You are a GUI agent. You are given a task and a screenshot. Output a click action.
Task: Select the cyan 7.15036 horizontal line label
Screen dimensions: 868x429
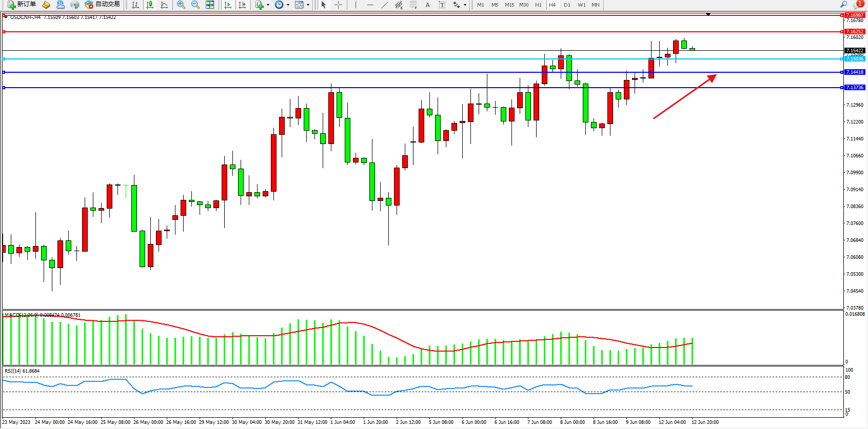point(854,59)
